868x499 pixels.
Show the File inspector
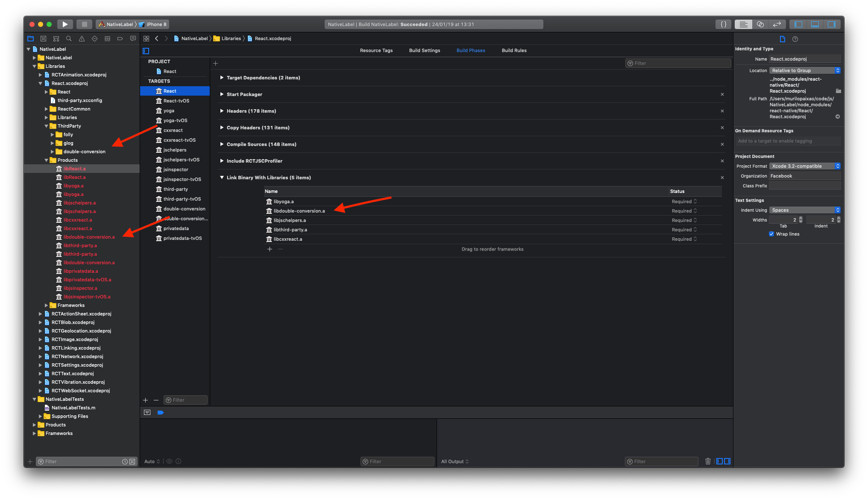[x=783, y=39]
